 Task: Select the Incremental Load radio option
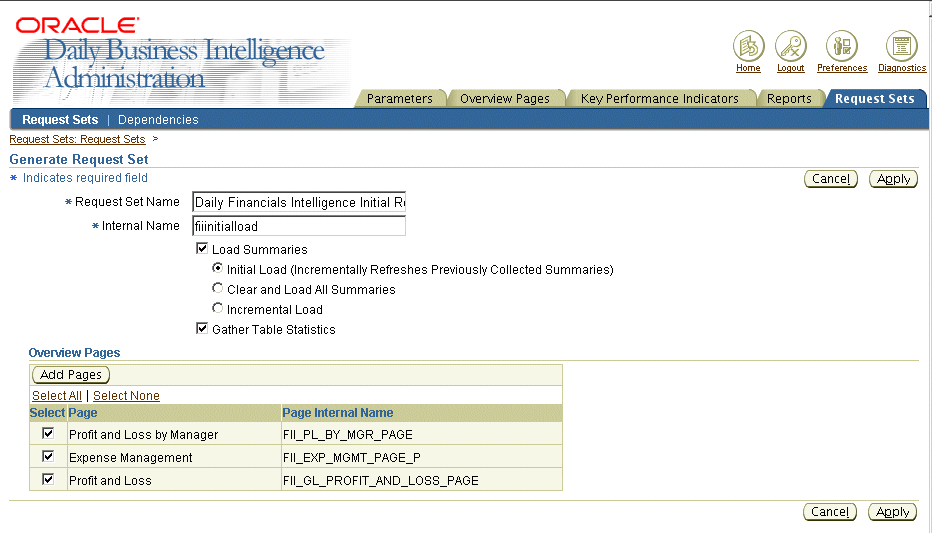click(218, 308)
